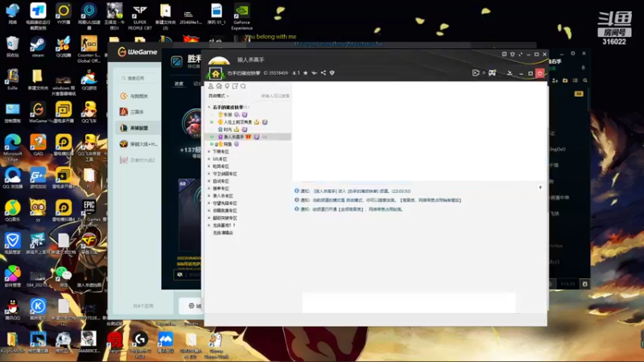The height and width of the screenshot is (362, 644).
Task: Open the yy raccoon desktop shortcut
Action: click(x=38, y=212)
